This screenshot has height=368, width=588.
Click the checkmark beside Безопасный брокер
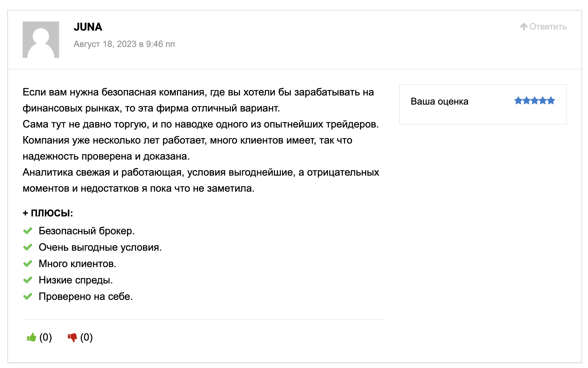tap(28, 231)
